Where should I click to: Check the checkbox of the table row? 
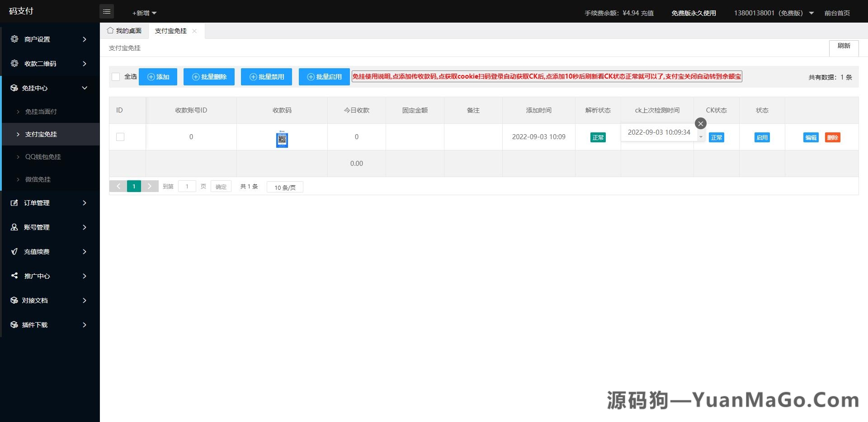(120, 136)
